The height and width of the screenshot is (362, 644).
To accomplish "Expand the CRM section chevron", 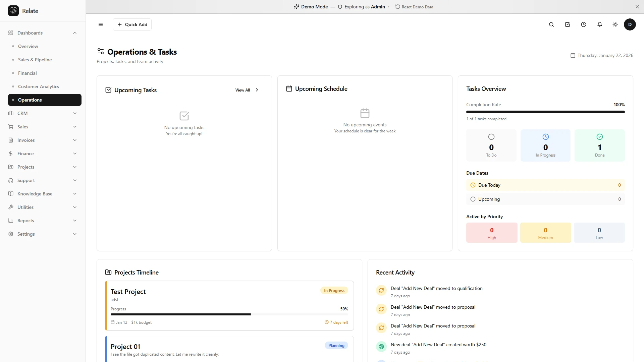I will [75, 113].
